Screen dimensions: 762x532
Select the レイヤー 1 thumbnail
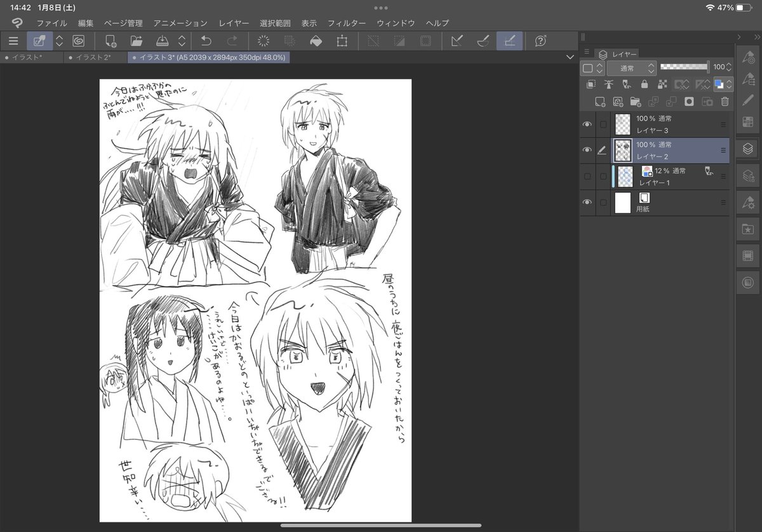tap(625, 176)
